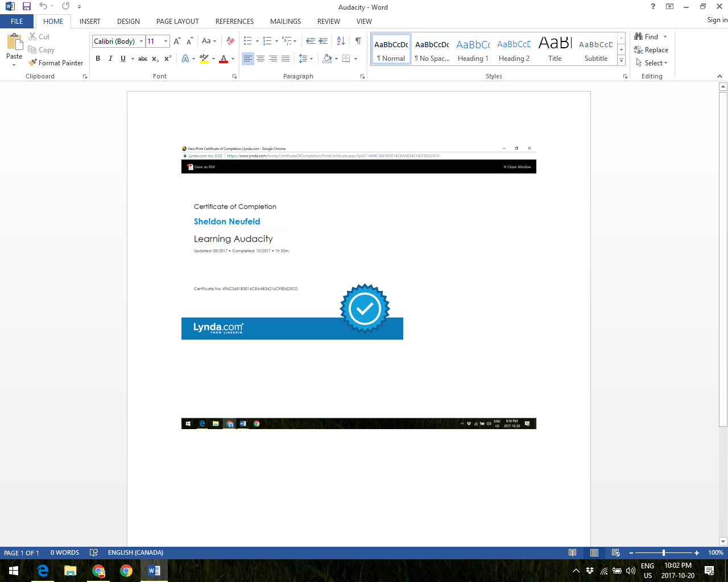This screenshot has height=582, width=728.
Task: Click the 100% zoom level button
Action: [715, 552]
